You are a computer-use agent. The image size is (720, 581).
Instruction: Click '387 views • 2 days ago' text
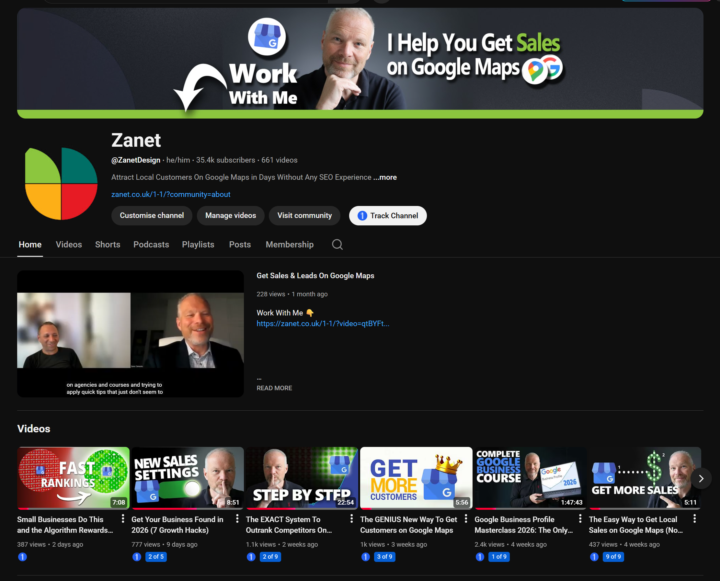50,544
